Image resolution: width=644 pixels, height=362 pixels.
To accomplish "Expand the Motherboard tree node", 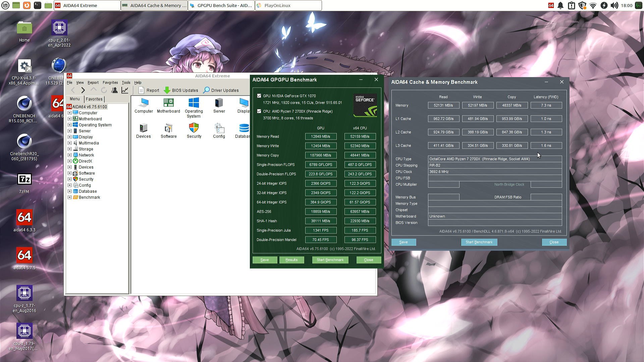I will 69,119.
